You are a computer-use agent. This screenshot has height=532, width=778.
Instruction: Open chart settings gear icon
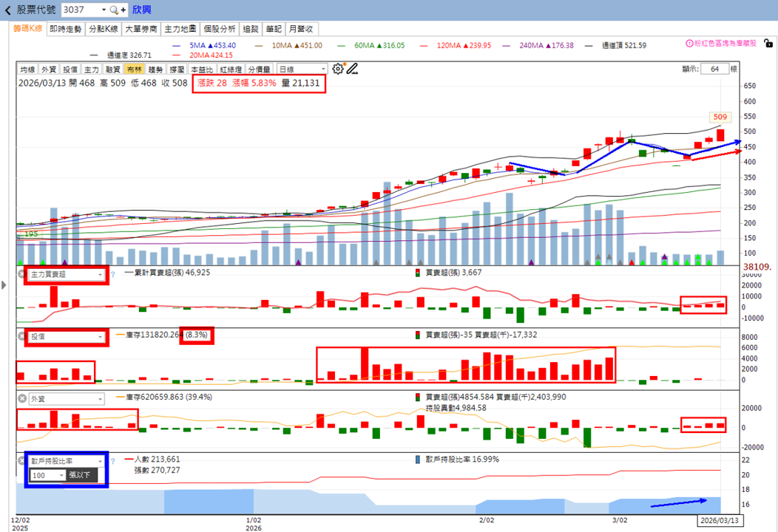point(338,69)
